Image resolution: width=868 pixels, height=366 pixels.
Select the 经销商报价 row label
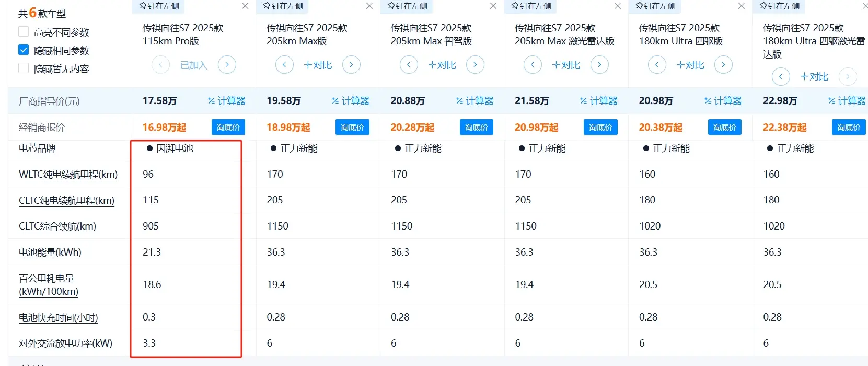click(42, 127)
